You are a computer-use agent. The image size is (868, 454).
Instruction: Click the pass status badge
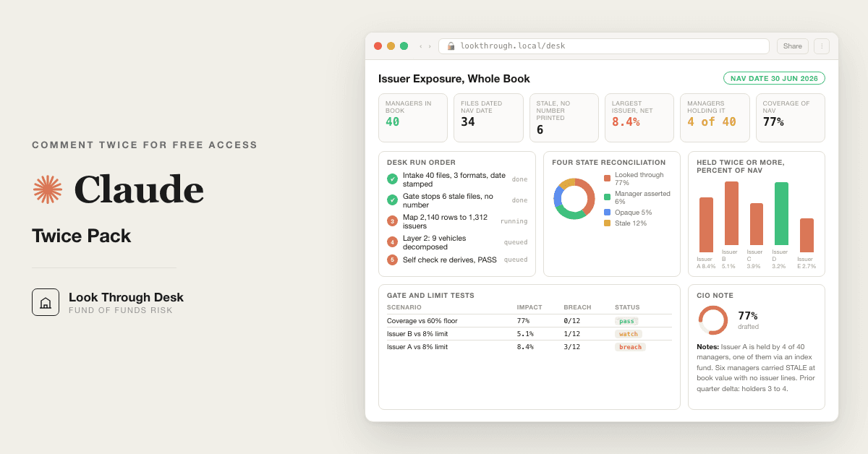click(626, 321)
